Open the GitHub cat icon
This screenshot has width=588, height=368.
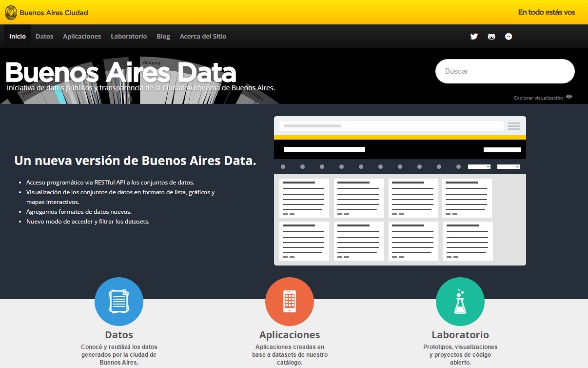pos(491,37)
